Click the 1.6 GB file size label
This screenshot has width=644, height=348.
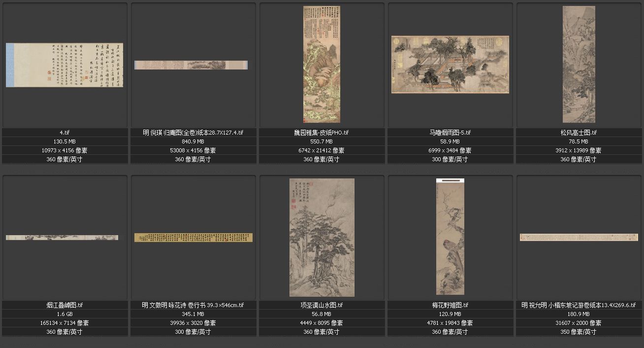tap(64, 314)
